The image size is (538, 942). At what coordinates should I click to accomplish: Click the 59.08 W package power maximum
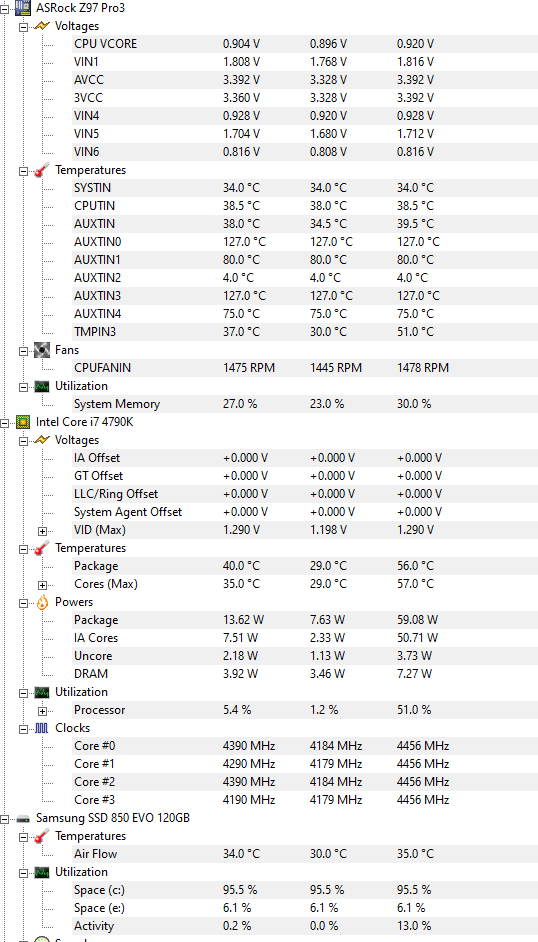(417, 620)
